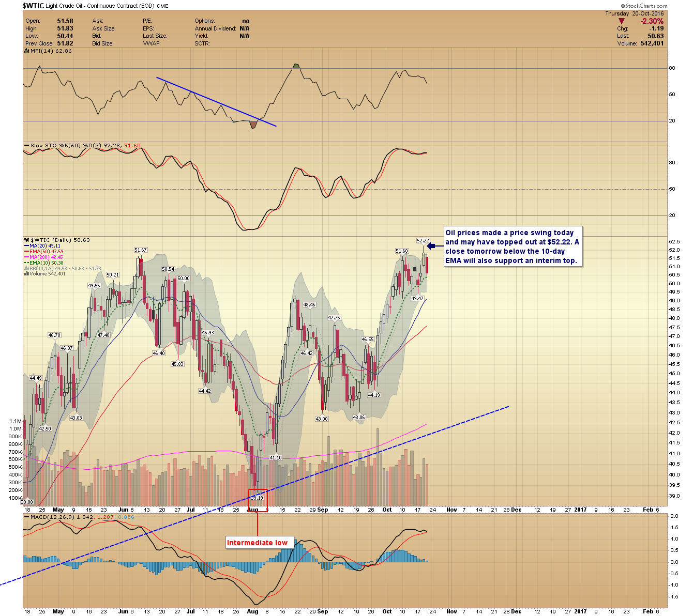Click the '$WTIC (Daily) 50.63' legend
Viewport: 693px width, 616px height.
coord(57,240)
